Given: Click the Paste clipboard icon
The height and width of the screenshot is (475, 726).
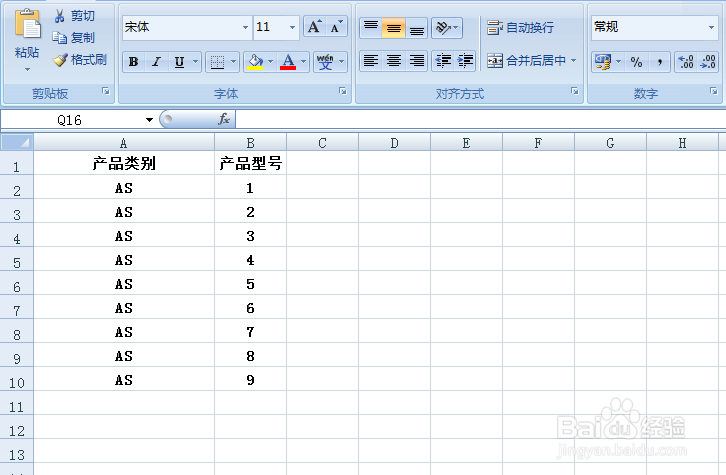Looking at the screenshot, I should click(27, 24).
